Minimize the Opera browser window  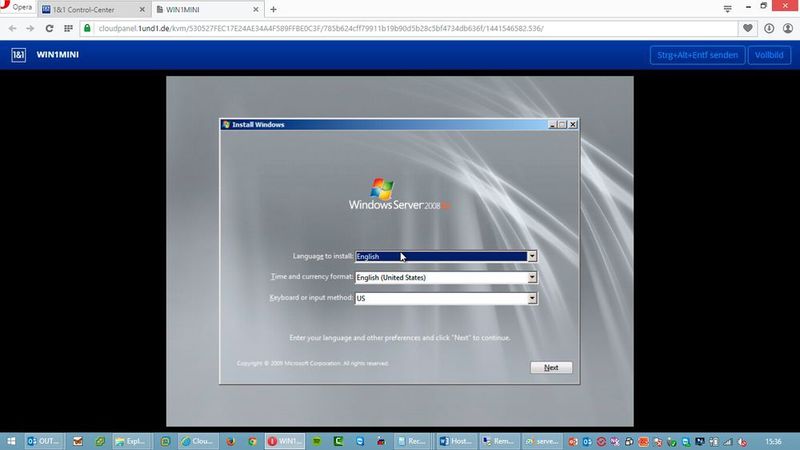click(x=748, y=7)
